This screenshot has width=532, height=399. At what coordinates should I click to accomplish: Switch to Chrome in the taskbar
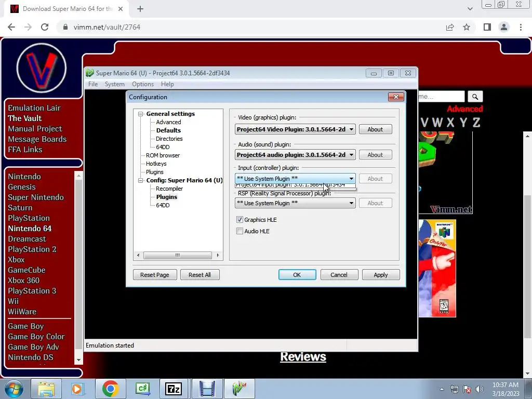point(110,389)
